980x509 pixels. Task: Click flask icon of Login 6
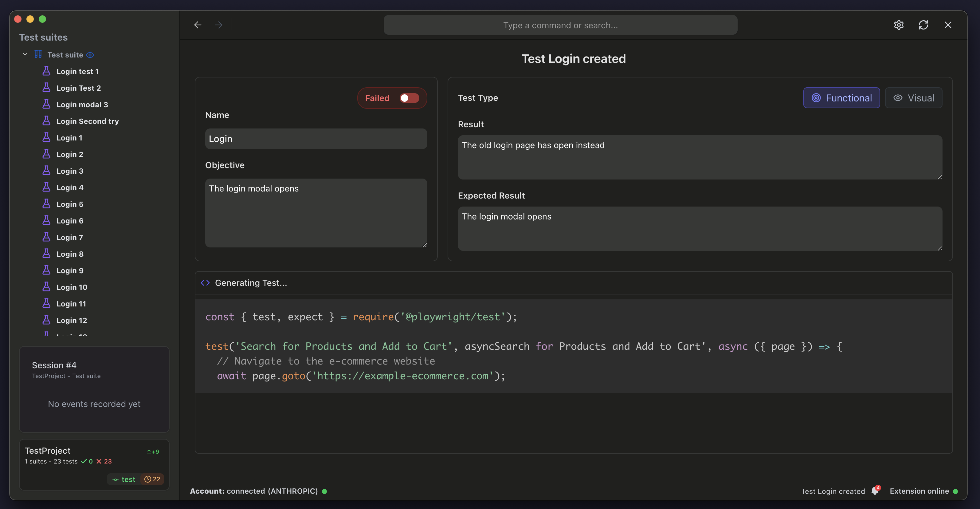click(x=46, y=220)
